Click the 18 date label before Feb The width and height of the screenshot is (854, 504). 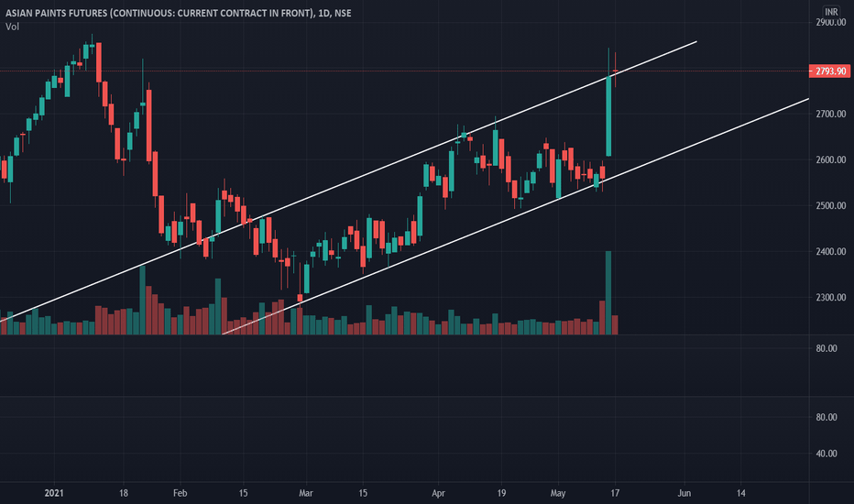124,493
